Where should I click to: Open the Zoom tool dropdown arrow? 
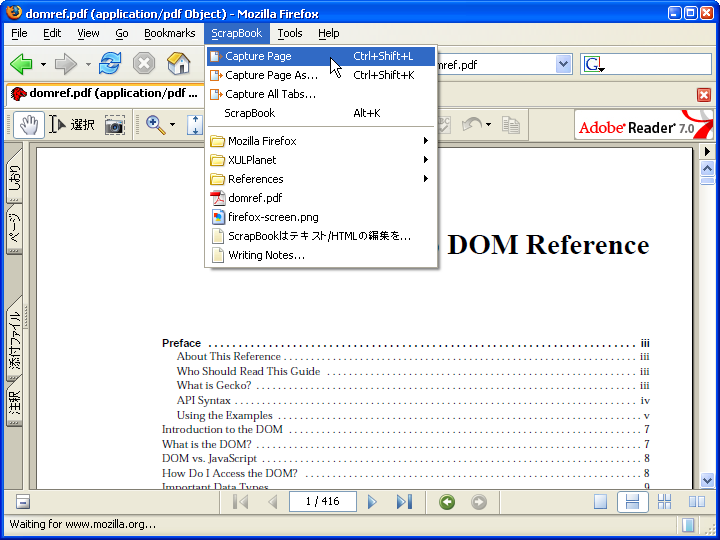tap(172, 125)
